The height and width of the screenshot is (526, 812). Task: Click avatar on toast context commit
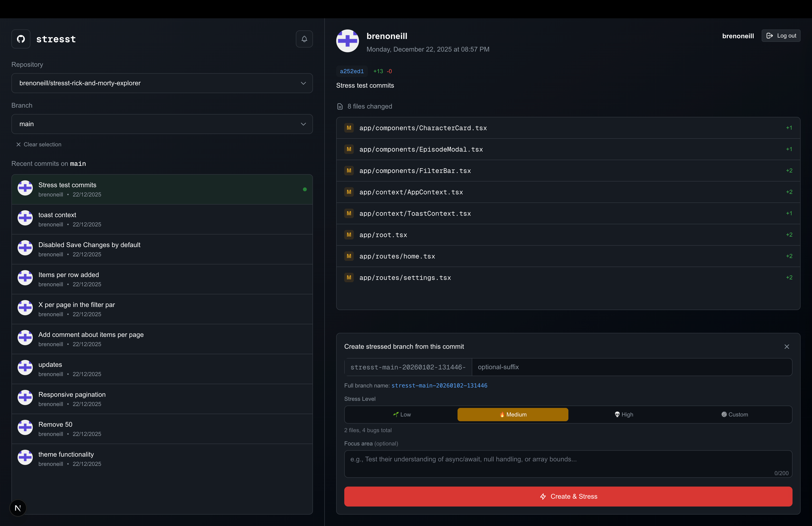pyautogui.click(x=25, y=218)
